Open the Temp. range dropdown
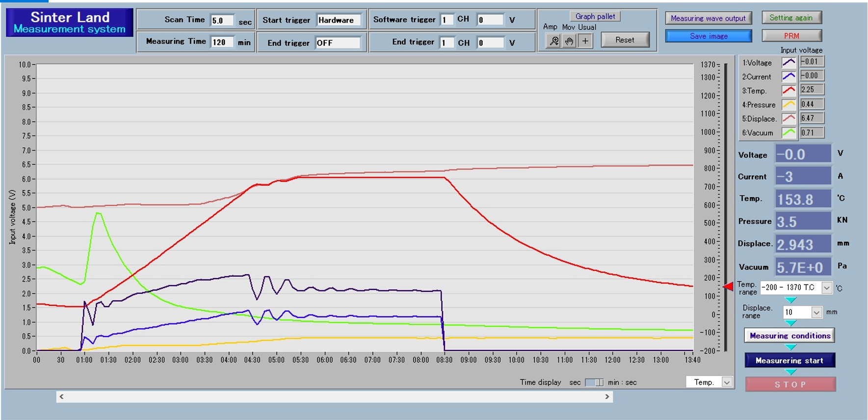 pyautogui.click(x=827, y=288)
